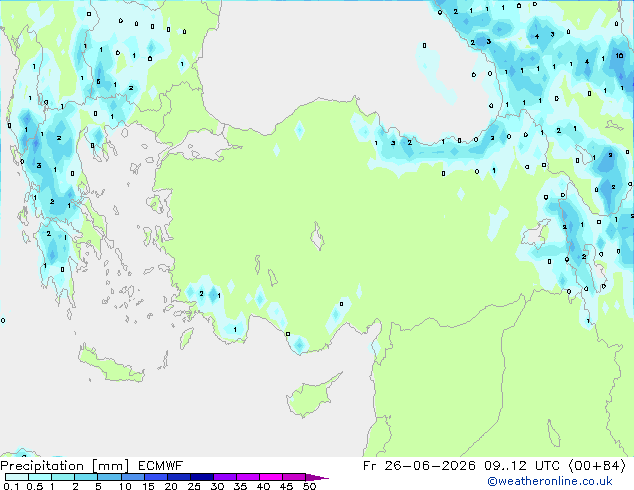Click the 'Precipitation [mm]' title text
634x490 pixels.
pos(65,466)
